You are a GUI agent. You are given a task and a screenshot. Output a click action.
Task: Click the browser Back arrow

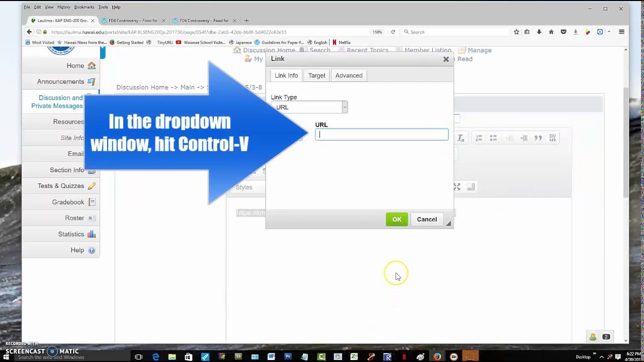coord(29,32)
